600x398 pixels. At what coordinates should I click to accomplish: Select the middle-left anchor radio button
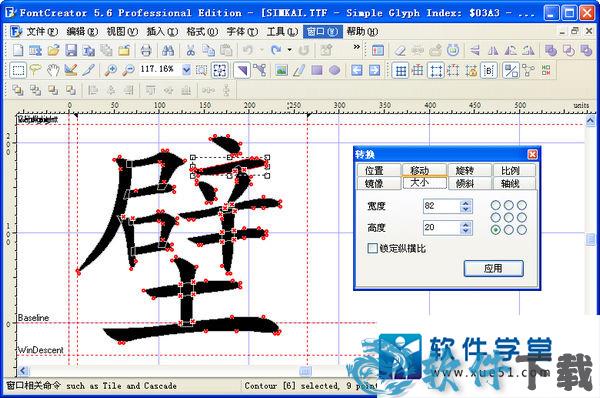[x=495, y=217]
